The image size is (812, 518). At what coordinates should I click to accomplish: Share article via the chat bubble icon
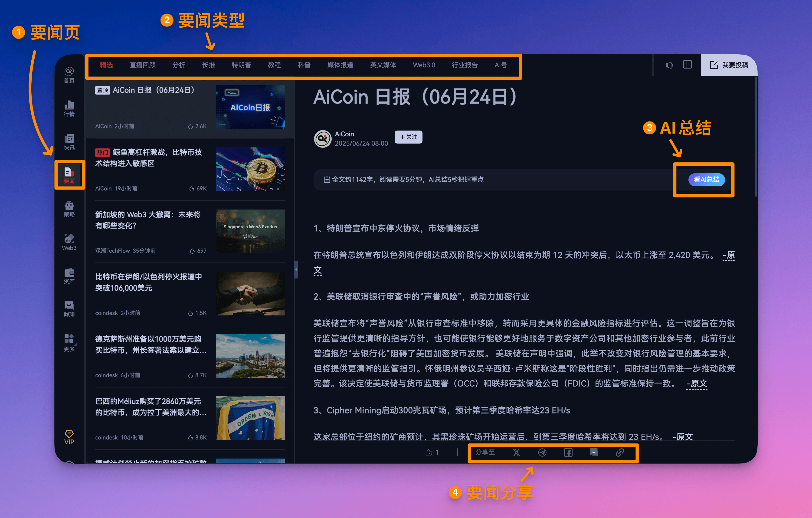point(594,452)
